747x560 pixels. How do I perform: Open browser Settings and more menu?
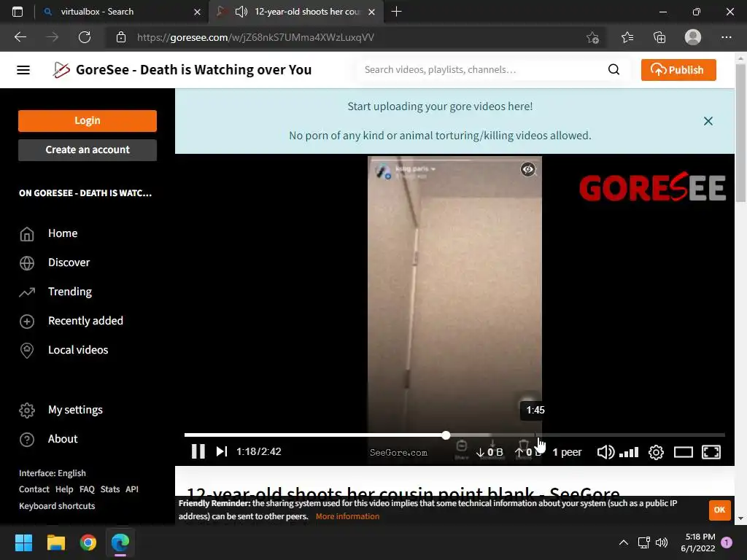tap(726, 37)
